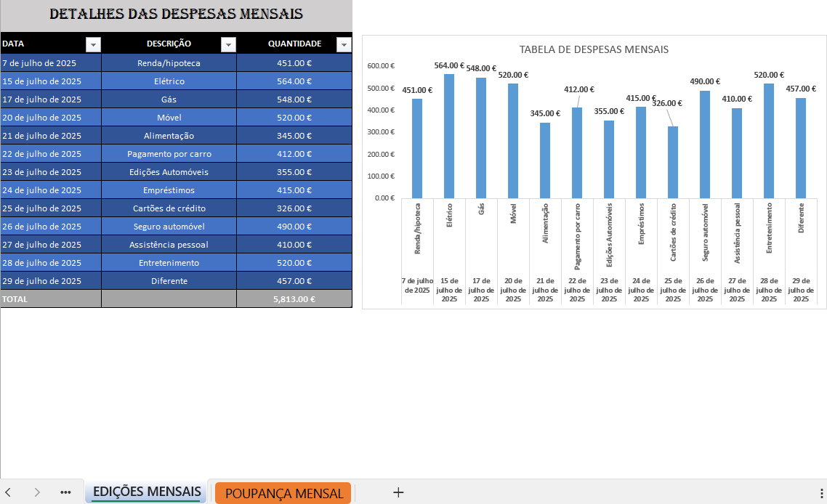Image resolution: width=827 pixels, height=504 pixels.
Task: Add a new sheet with the plus icon
Action: pos(398,492)
